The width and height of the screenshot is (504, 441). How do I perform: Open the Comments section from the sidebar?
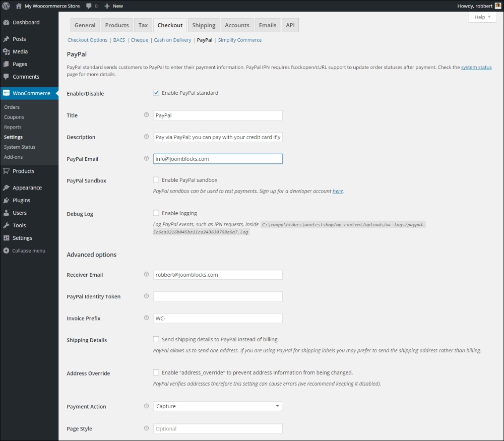[x=7, y=76]
